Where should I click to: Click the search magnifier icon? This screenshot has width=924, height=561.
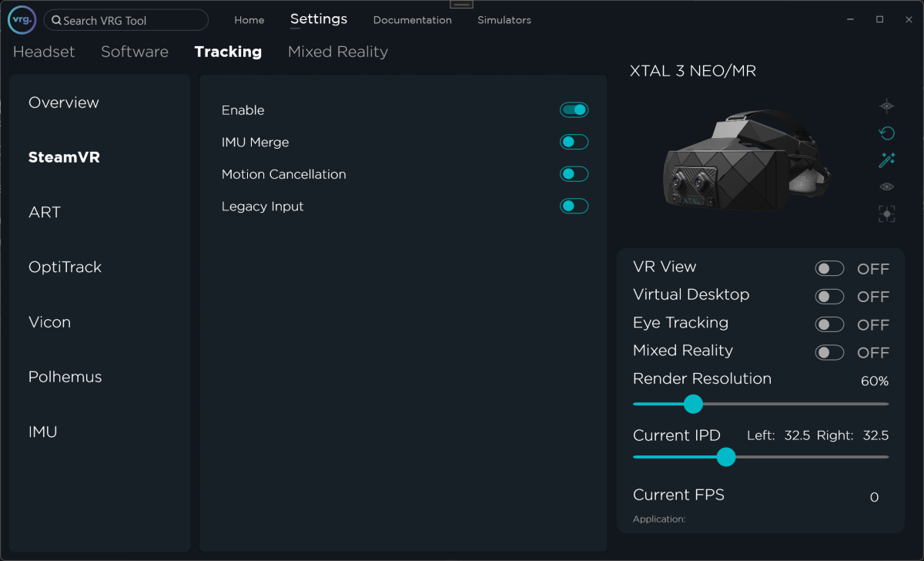pos(56,21)
